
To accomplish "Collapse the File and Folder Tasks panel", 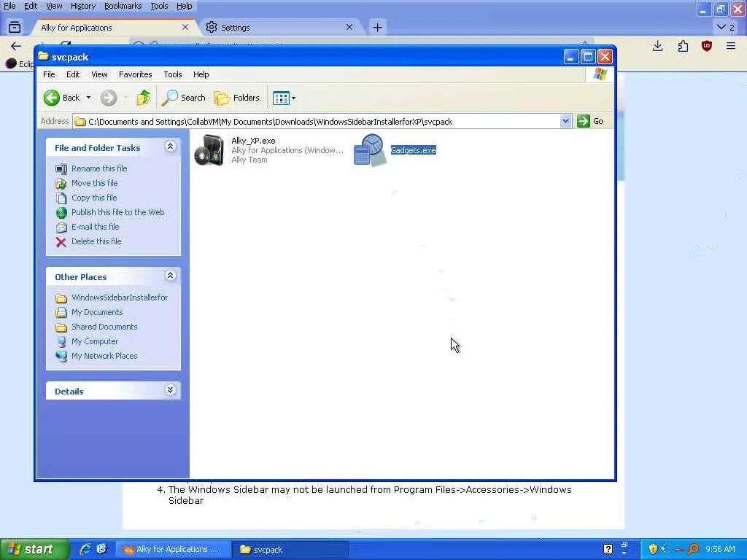I will [x=170, y=147].
